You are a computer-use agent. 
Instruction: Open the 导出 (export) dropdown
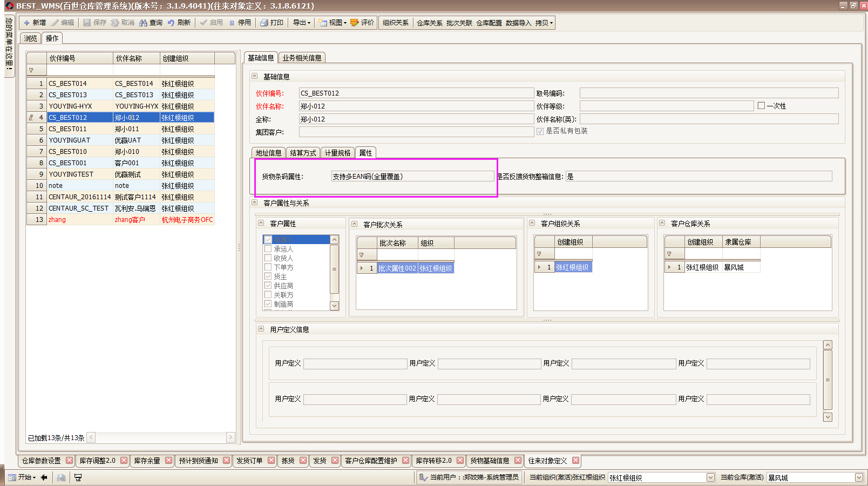pyautogui.click(x=302, y=23)
